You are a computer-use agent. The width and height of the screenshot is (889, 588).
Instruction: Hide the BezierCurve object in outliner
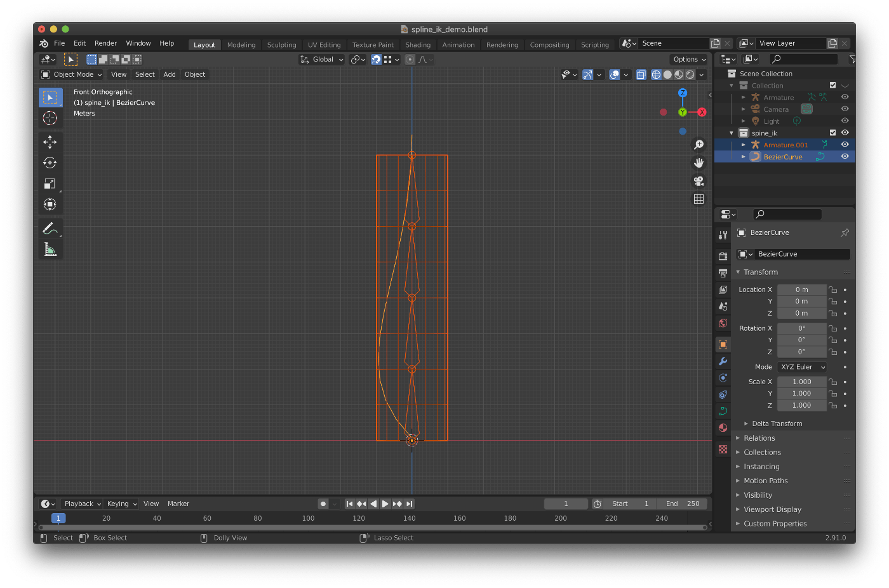[x=845, y=157]
